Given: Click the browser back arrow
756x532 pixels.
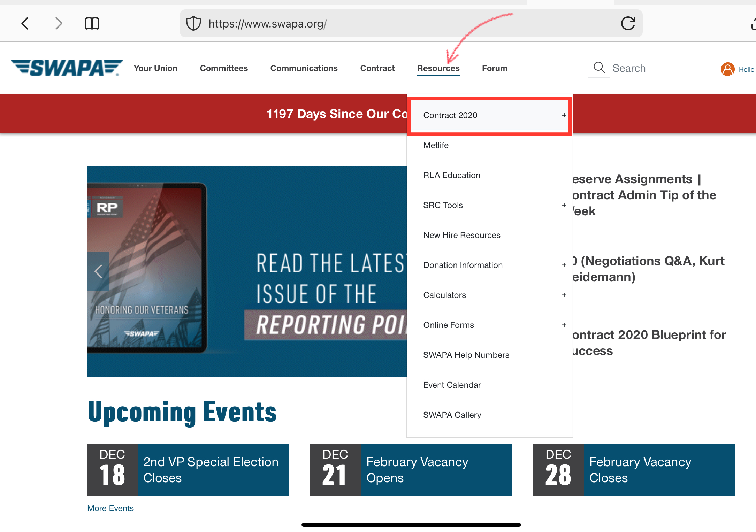Looking at the screenshot, I should [25, 24].
